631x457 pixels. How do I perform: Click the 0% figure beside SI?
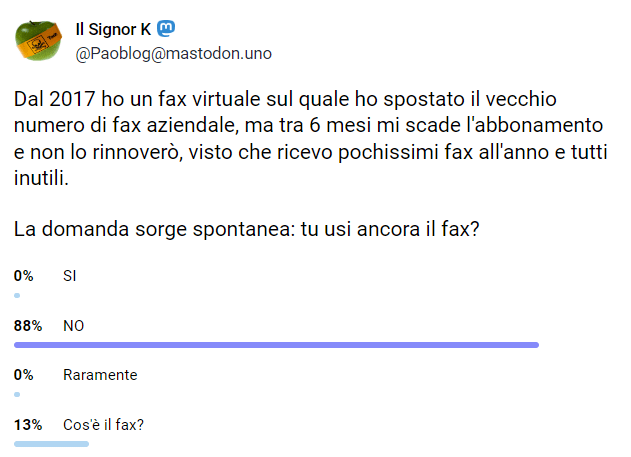tap(24, 275)
